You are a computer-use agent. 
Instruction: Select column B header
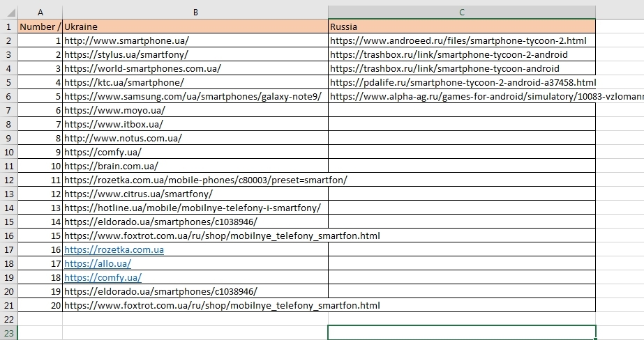pyautogui.click(x=195, y=13)
